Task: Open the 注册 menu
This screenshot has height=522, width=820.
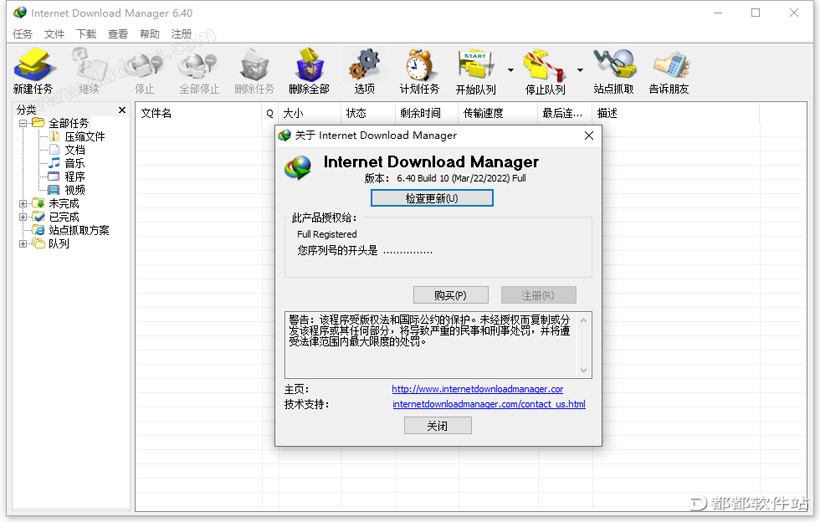Action: point(181,34)
